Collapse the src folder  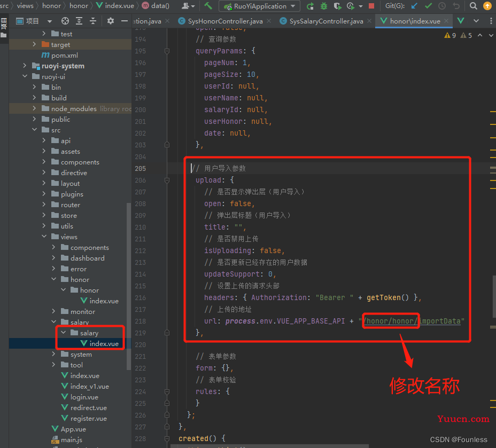tap(34, 130)
